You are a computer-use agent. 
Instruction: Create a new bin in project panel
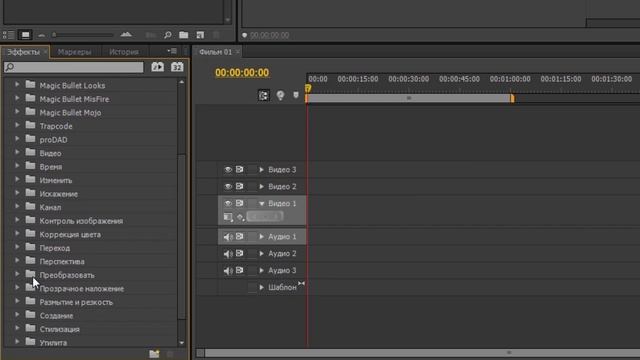pos(184,35)
